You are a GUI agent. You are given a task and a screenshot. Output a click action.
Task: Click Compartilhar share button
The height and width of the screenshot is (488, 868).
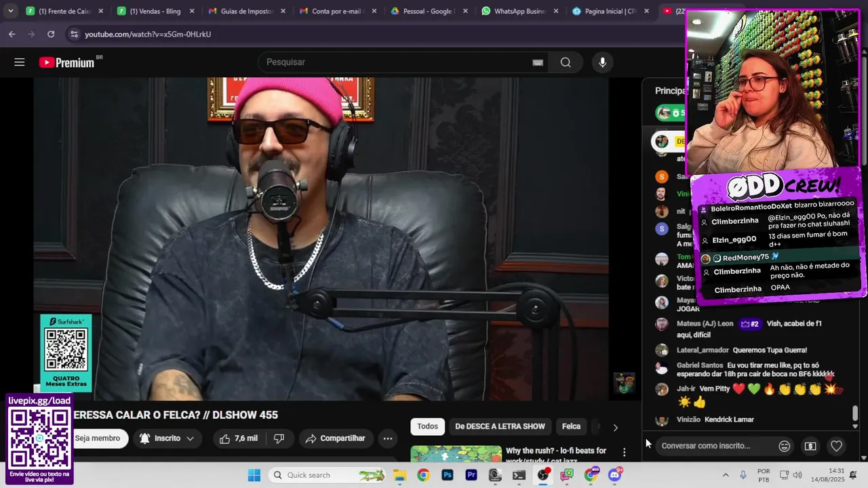tap(335, 439)
